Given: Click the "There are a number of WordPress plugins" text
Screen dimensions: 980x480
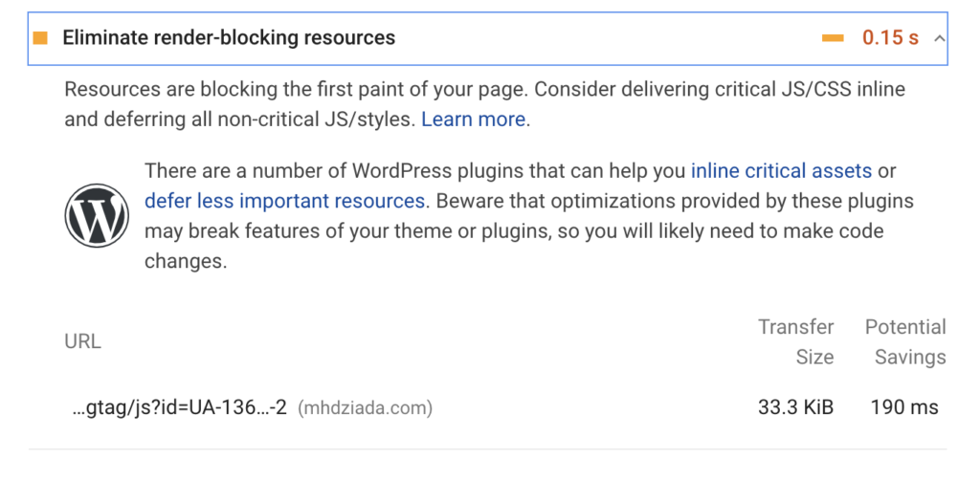Looking at the screenshot, I should coord(415,171).
